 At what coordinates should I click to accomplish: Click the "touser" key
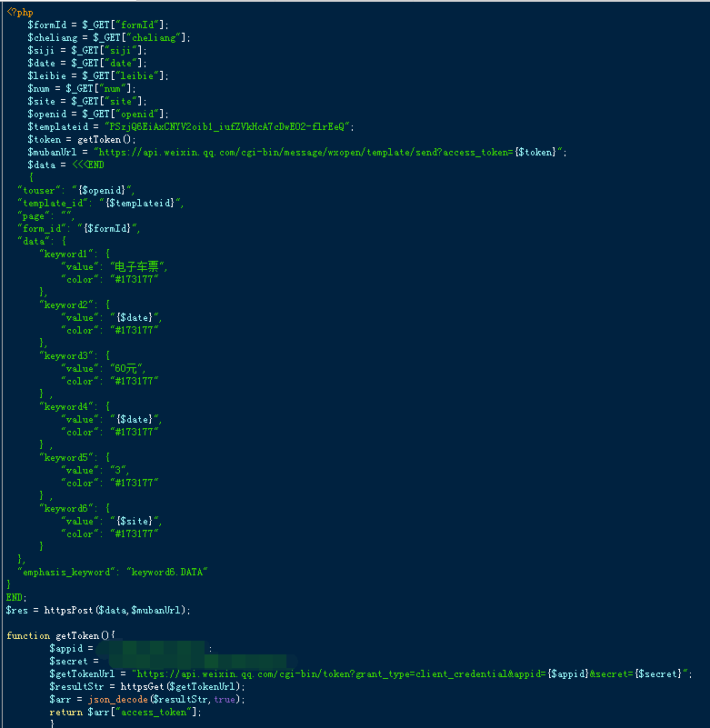[39, 190]
